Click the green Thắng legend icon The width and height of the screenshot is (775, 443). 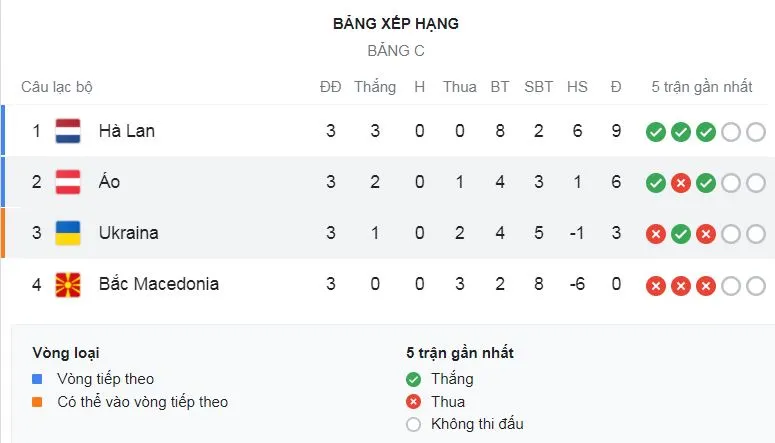[414, 379]
